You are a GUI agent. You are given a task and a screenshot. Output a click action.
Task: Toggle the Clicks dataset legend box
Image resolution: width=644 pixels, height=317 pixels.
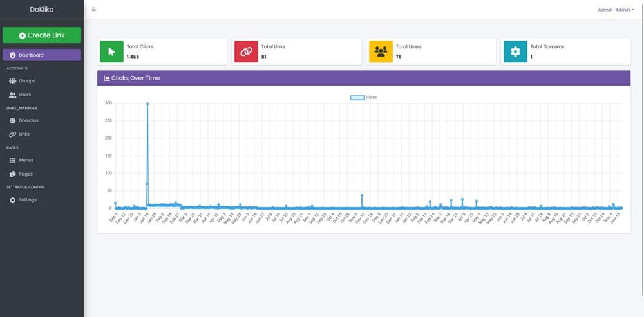click(x=357, y=97)
